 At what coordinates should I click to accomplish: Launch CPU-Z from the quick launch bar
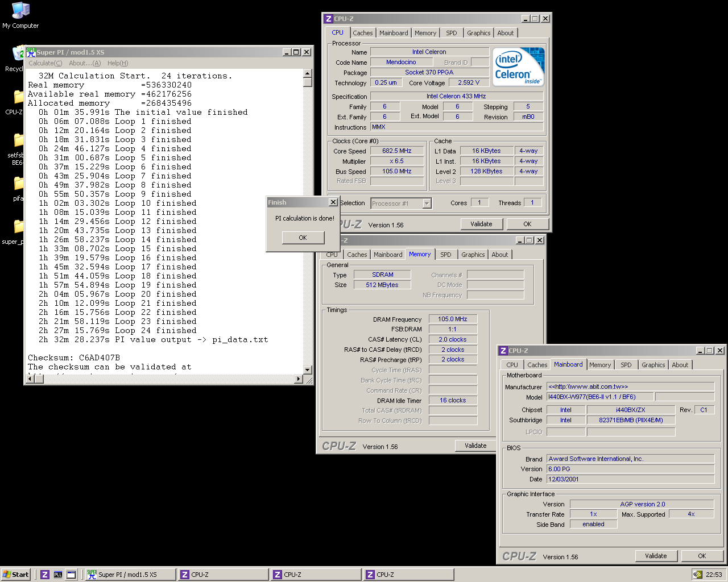[45, 575]
